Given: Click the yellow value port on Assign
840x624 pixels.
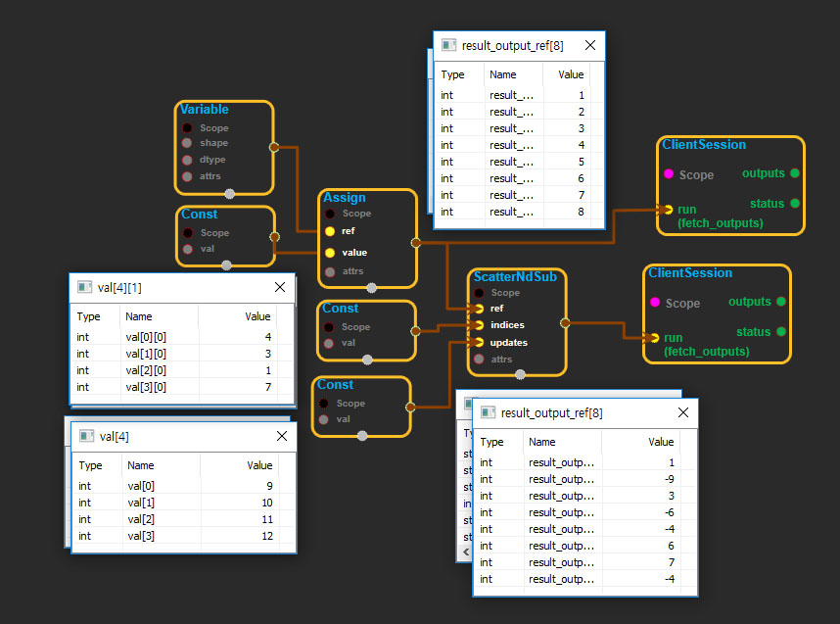Looking at the screenshot, I should click(x=330, y=253).
